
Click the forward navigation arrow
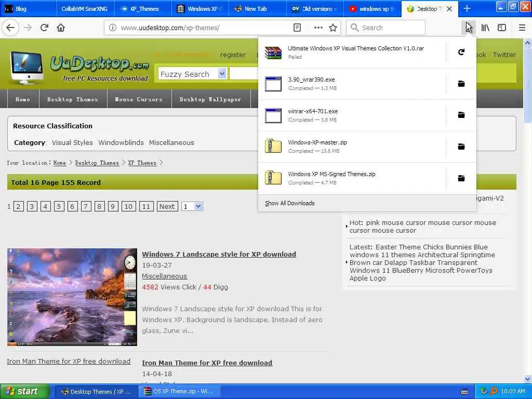28,28
